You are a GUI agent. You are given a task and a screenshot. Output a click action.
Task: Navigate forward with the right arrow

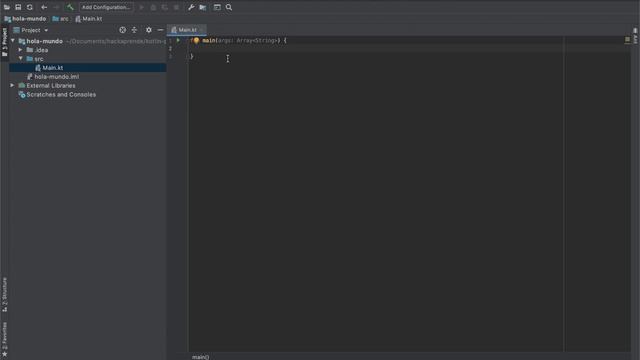[x=56, y=7]
